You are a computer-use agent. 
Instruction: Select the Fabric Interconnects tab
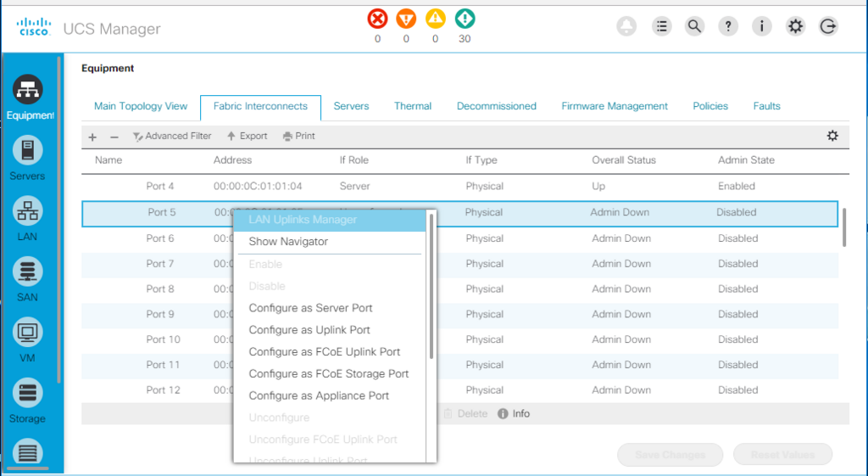(260, 106)
